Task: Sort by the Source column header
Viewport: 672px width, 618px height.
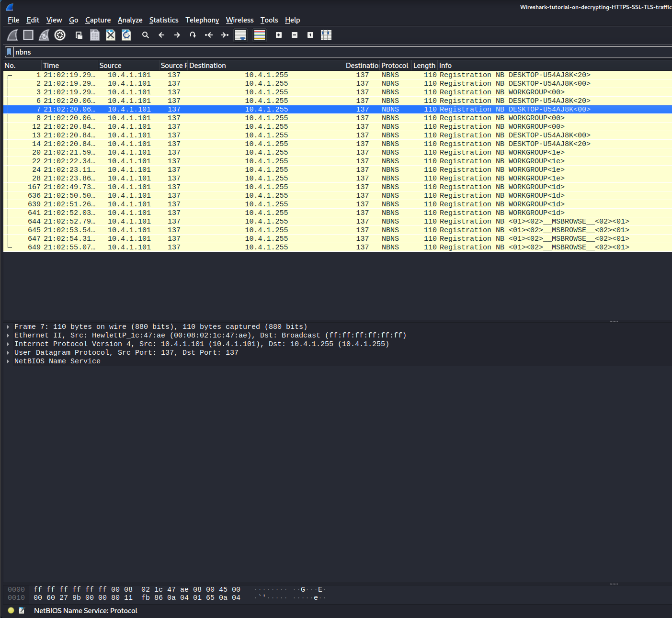Action: (128, 66)
